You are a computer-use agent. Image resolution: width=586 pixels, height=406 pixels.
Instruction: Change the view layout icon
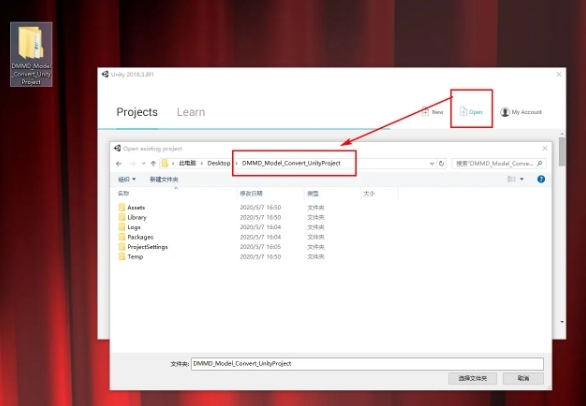click(511, 179)
